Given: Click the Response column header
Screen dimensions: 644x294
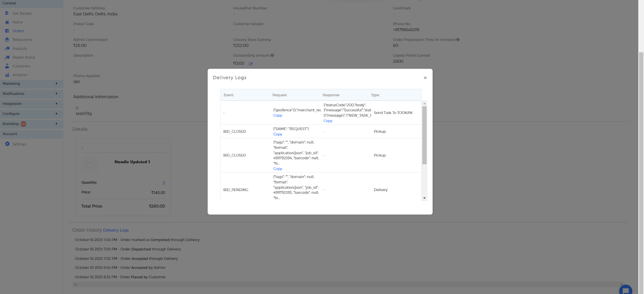Looking at the screenshot, I should pos(331,95).
